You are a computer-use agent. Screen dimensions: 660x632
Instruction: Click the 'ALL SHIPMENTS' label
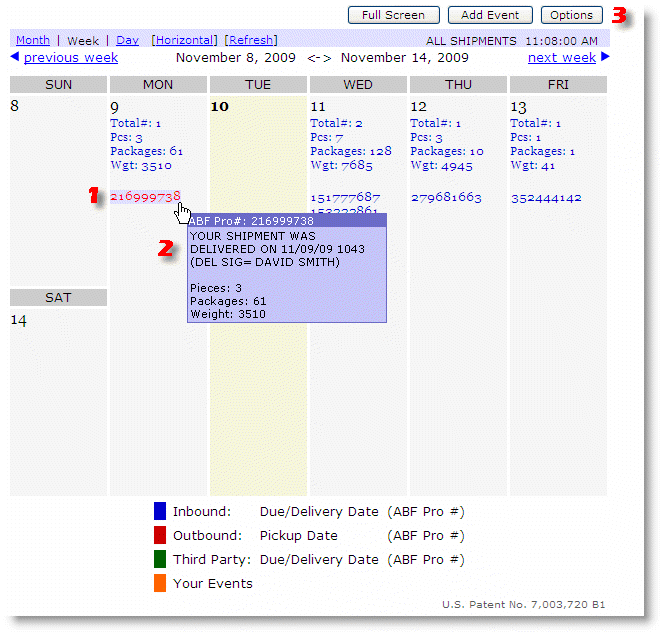(x=471, y=41)
